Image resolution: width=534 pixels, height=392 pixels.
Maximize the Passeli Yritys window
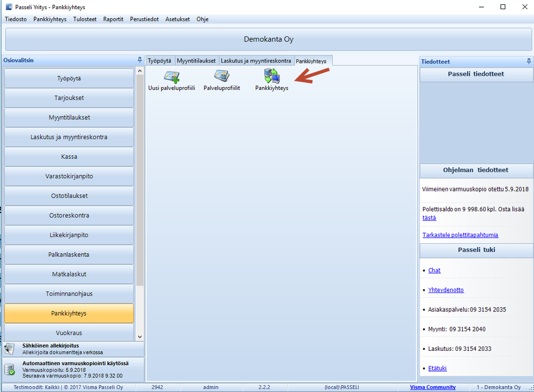tap(502, 7)
